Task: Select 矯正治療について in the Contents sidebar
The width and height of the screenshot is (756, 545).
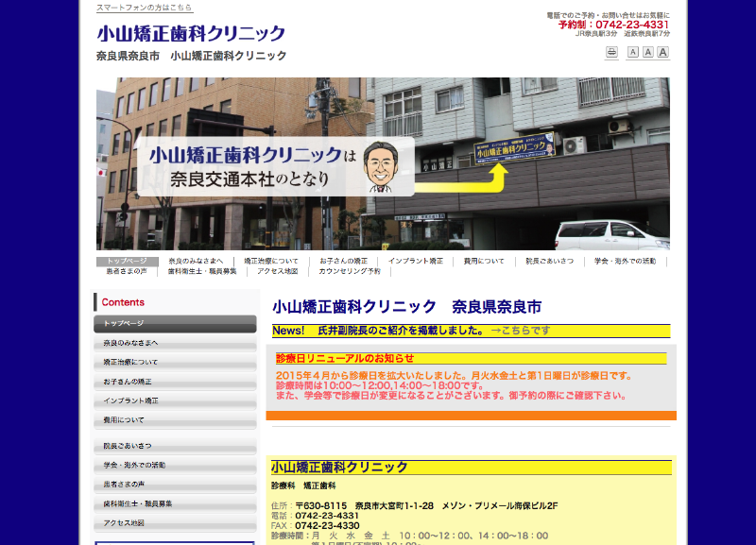Action: pos(175,363)
